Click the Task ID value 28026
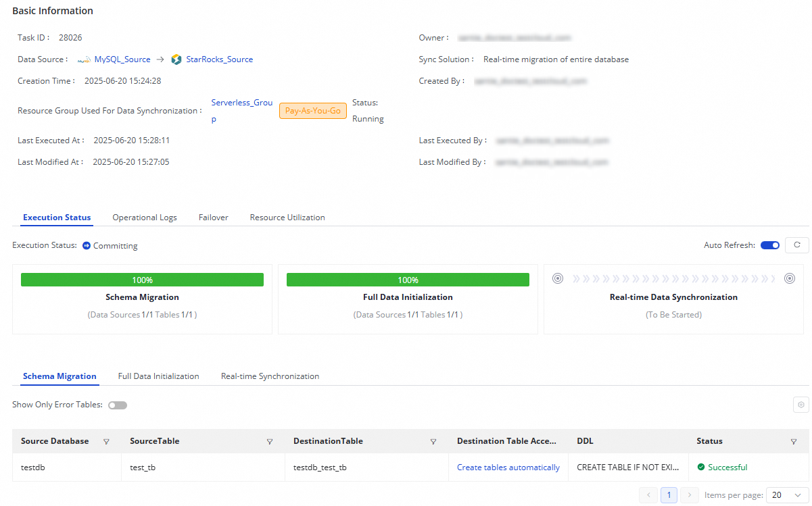The height and width of the screenshot is (506, 812). click(70, 38)
